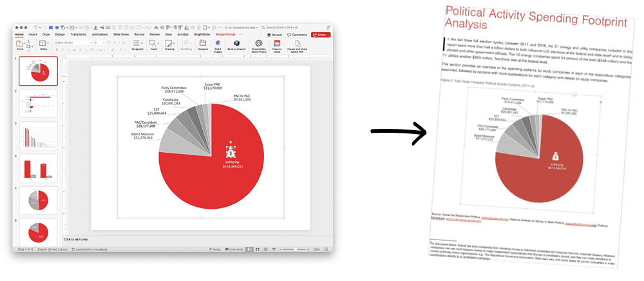644x281 pixels.
Task: Click Accessibility: Investigate in status bar
Action: tap(90, 249)
